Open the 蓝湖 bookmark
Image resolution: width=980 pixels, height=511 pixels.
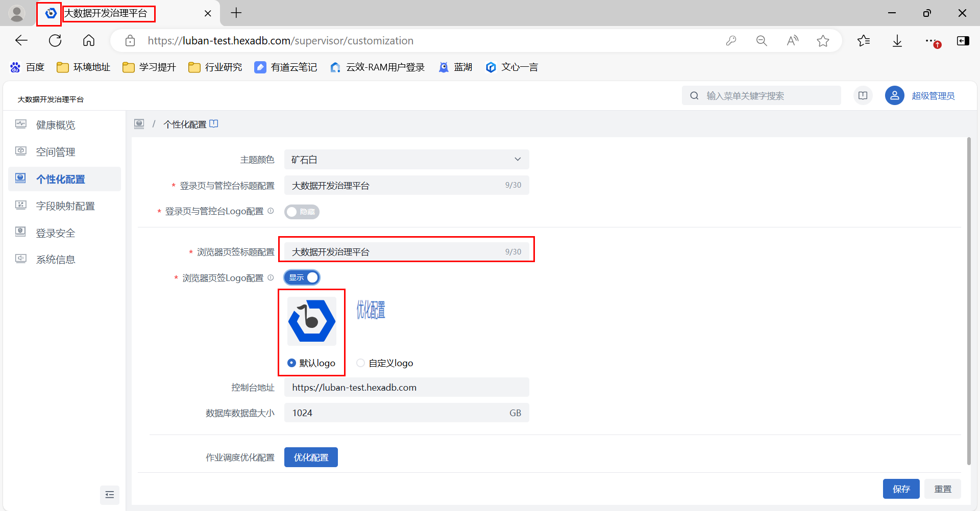[x=456, y=67]
